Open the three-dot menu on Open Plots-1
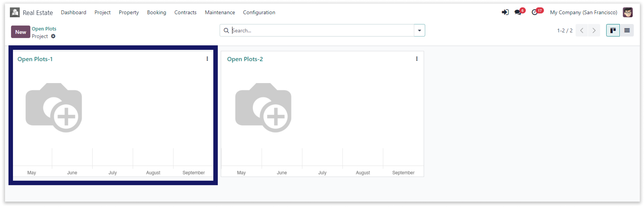 [x=207, y=59]
